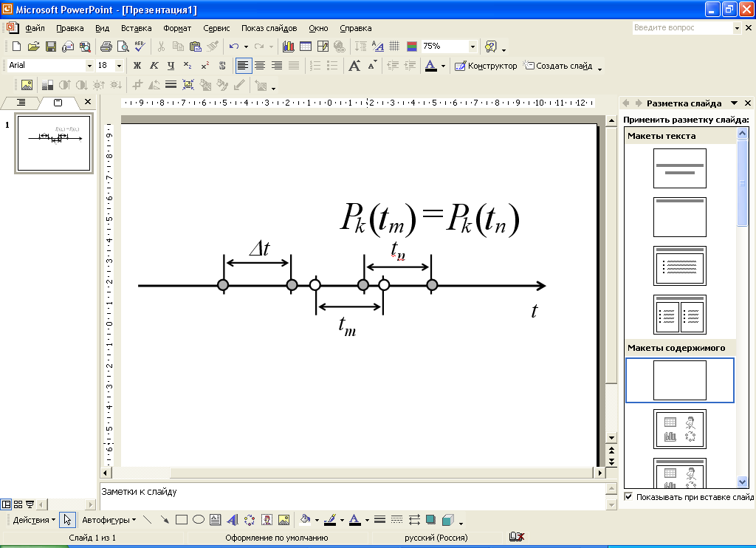Click the fill color bucket swatch
The height and width of the screenshot is (548, 756).
[x=305, y=519]
